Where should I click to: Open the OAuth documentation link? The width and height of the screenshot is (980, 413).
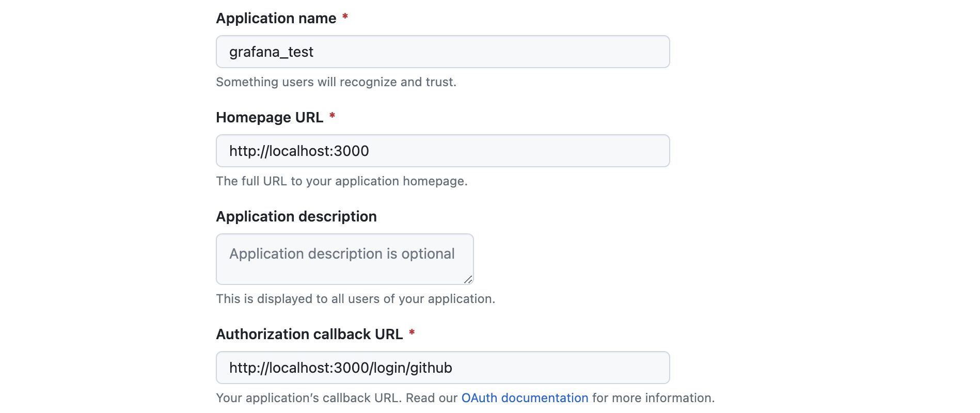[525, 398]
